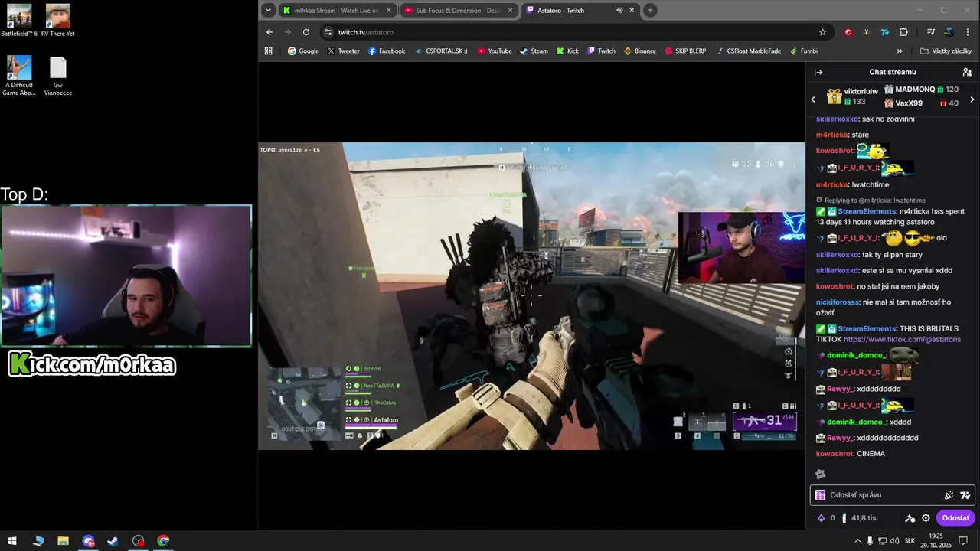Send the message with Odoslať
The height and width of the screenshot is (551, 980).
(955, 518)
